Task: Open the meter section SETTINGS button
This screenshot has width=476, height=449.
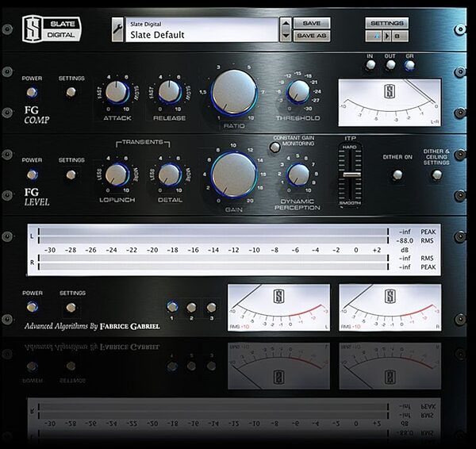Action: [71, 308]
